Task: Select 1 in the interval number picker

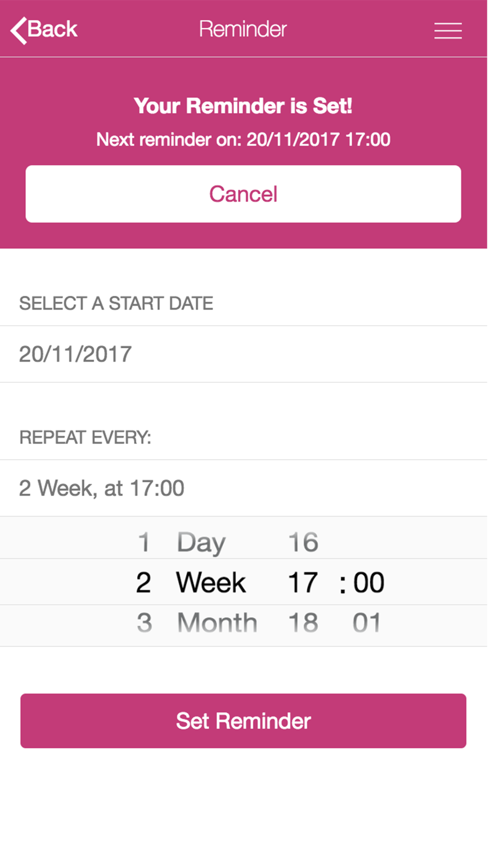Action: point(144,542)
